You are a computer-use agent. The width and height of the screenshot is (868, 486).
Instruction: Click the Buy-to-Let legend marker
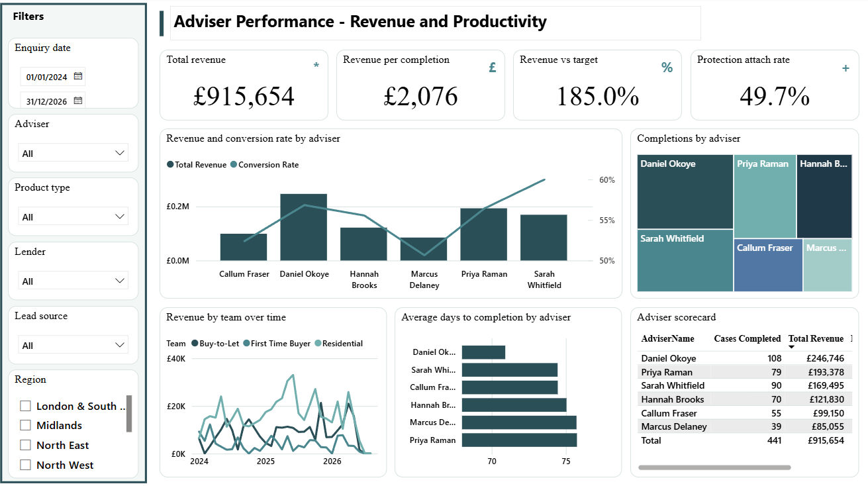point(195,344)
